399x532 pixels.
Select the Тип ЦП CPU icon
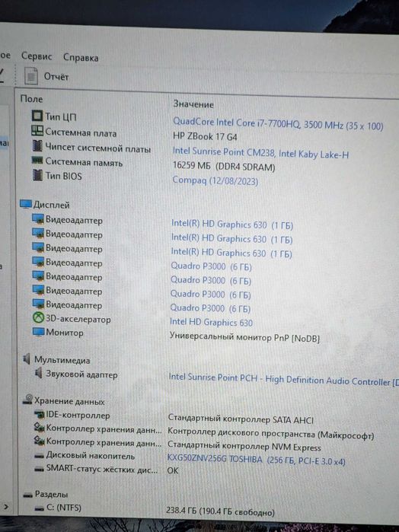coord(37,116)
